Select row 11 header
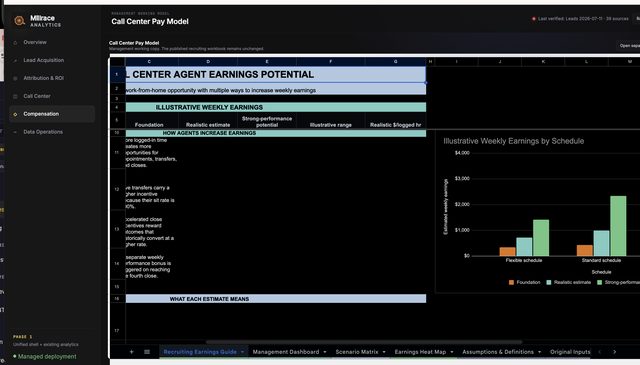Viewport: 640px width, 365px height. click(x=117, y=153)
